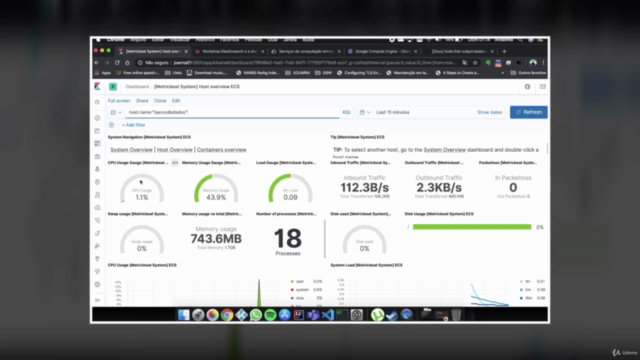Open new browser tab with plus button

pos(504,51)
